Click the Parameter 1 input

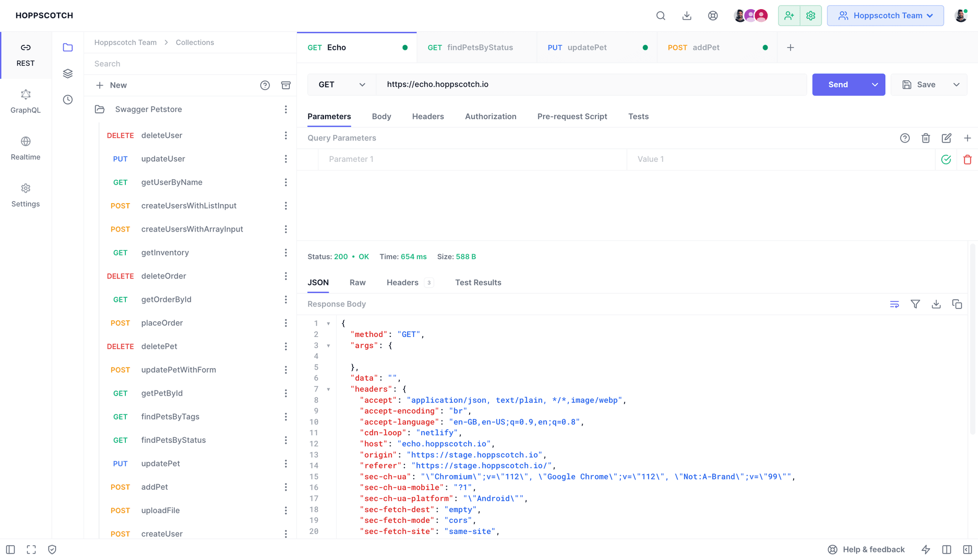point(472,159)
